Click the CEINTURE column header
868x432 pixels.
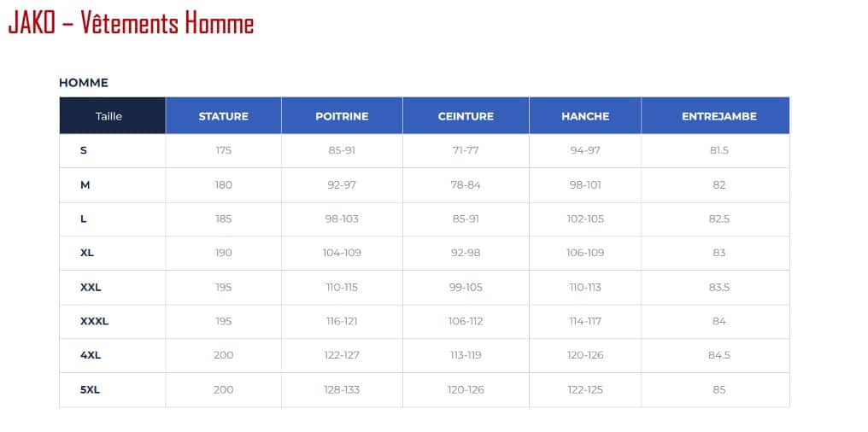tap(466, 116)
